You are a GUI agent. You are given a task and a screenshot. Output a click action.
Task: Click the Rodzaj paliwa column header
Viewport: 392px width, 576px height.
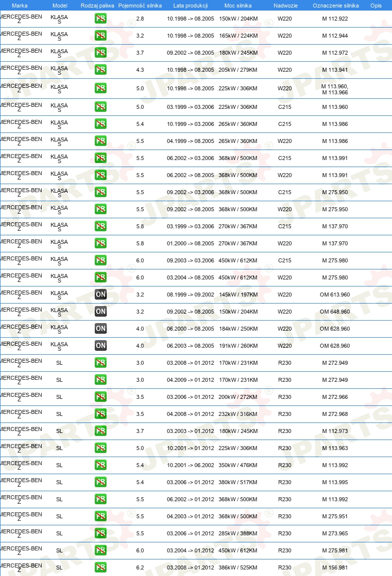(x=97, y=6)
